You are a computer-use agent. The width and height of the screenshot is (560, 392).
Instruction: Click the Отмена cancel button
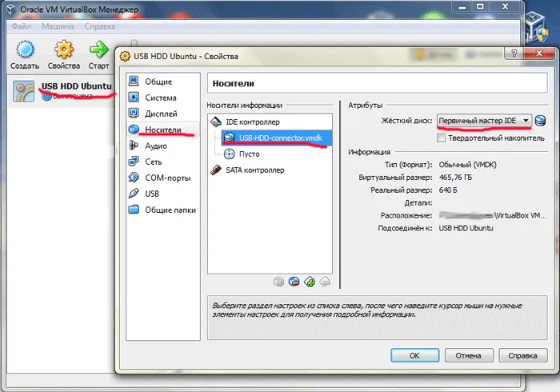coord(469,355)
